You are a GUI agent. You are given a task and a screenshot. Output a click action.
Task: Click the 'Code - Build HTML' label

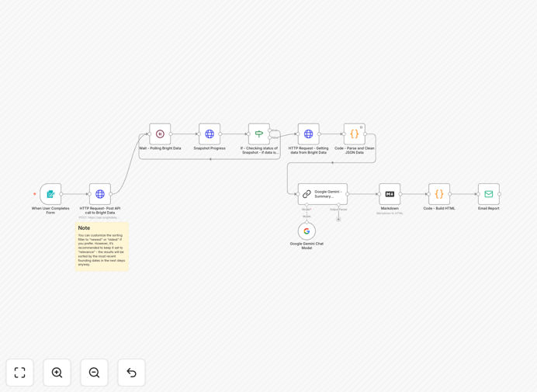(x=439, y=208)
